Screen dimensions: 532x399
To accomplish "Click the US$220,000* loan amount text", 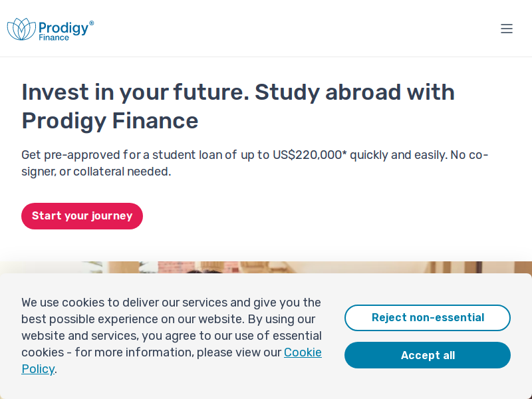I will (310, 155).
